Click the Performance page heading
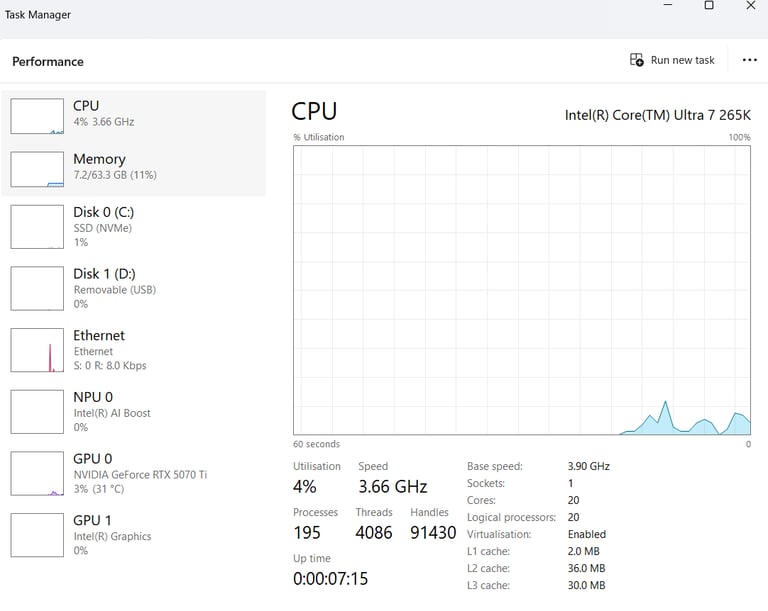Viewport: 768px width, 611px height. coord(48,62)
